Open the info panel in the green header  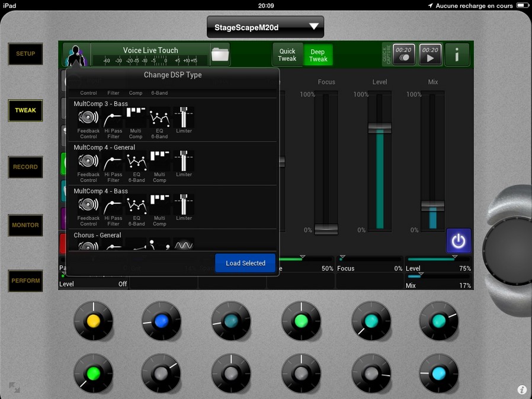[x=457, y=55]
